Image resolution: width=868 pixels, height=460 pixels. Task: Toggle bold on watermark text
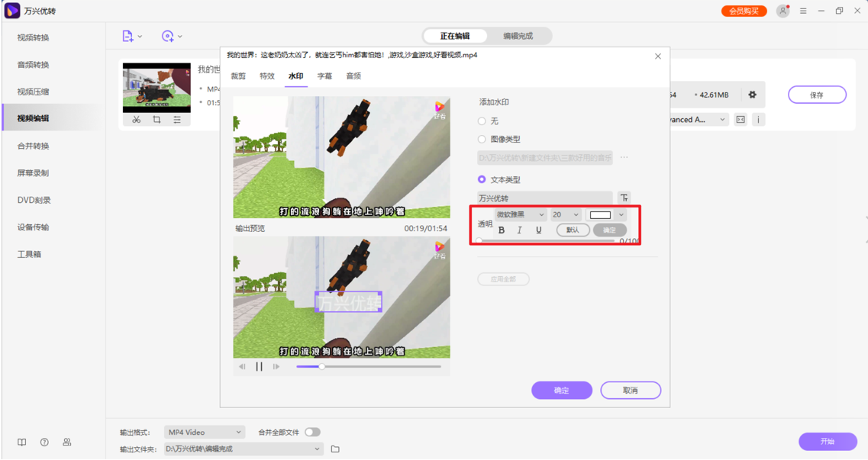502,230
